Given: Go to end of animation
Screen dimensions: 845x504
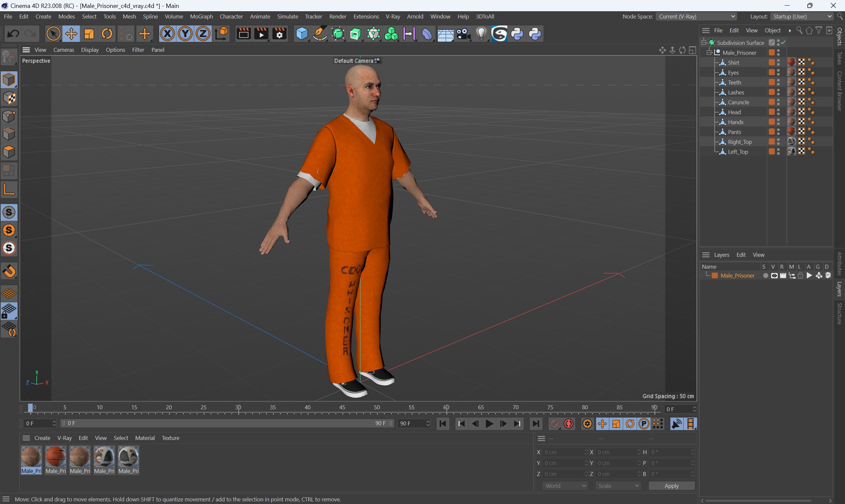Looking at the screenshot, I should click(536, 423).
